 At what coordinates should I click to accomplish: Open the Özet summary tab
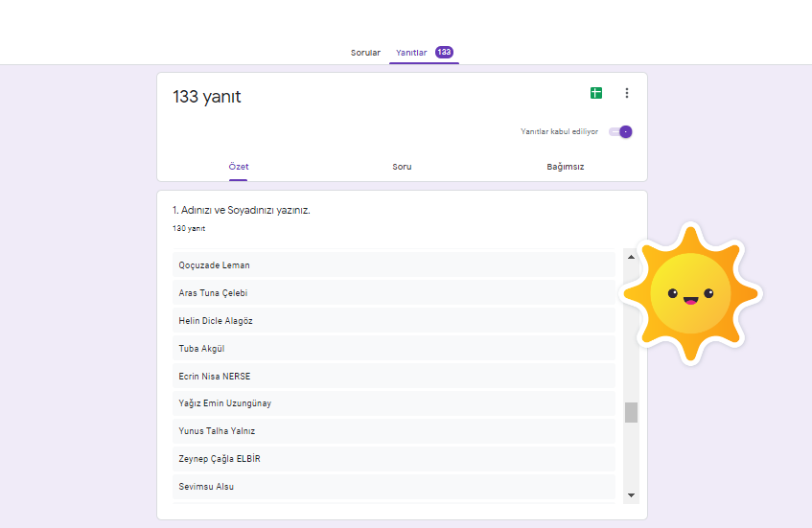238,167
